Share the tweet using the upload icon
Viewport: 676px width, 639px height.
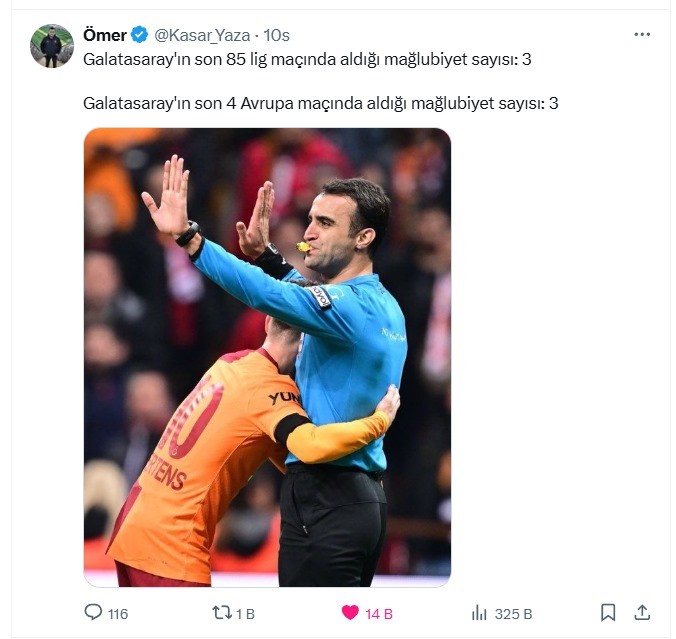[x=642, y=613]
